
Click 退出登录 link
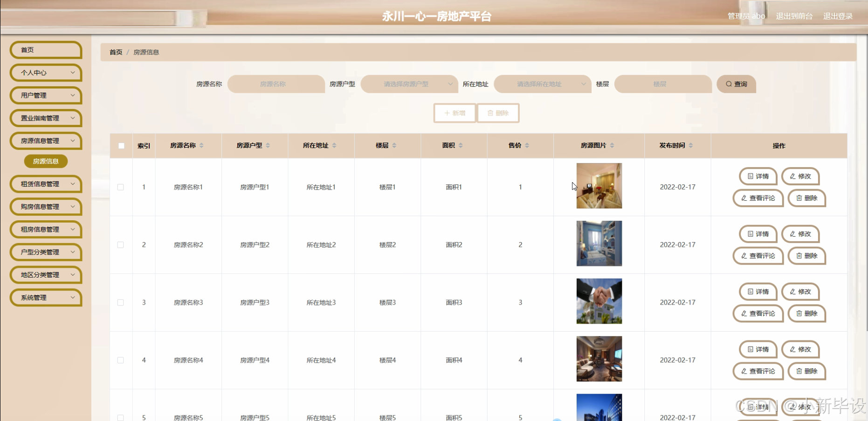(x=838, y=16)
